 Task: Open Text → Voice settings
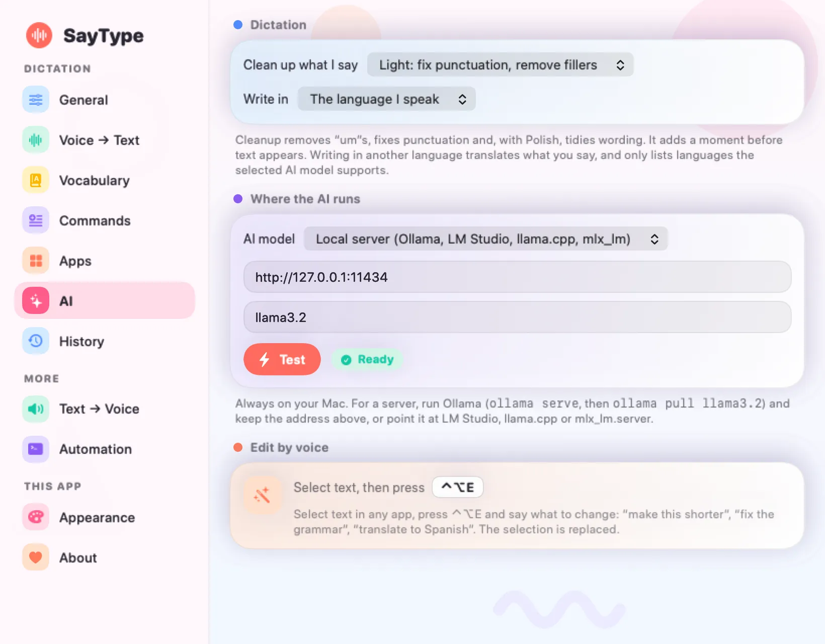[x=105, y=409]
